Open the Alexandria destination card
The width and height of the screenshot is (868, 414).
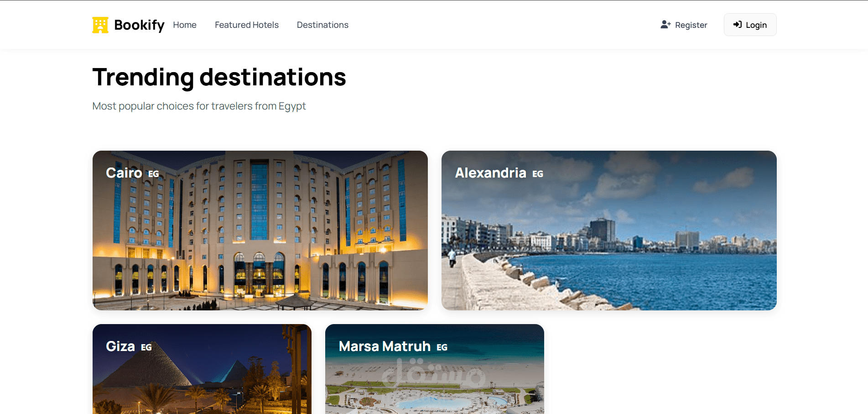[x=609, y=231]
